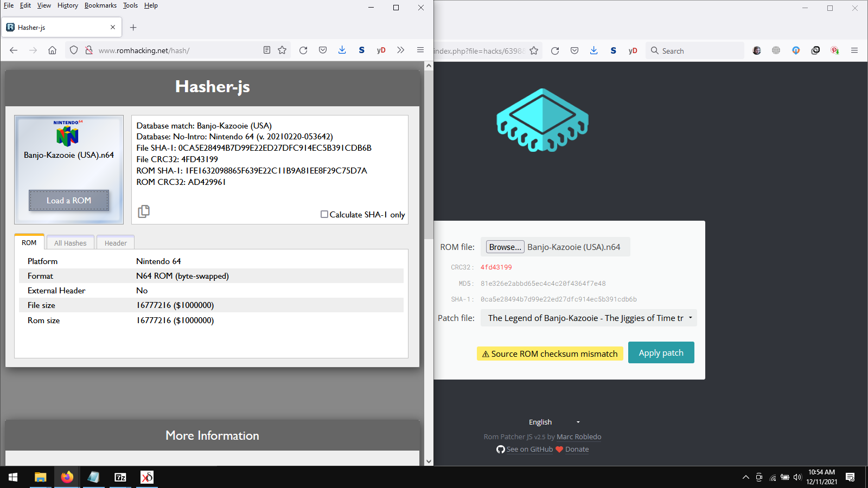Click the Apply patch button

pos(661,352)
